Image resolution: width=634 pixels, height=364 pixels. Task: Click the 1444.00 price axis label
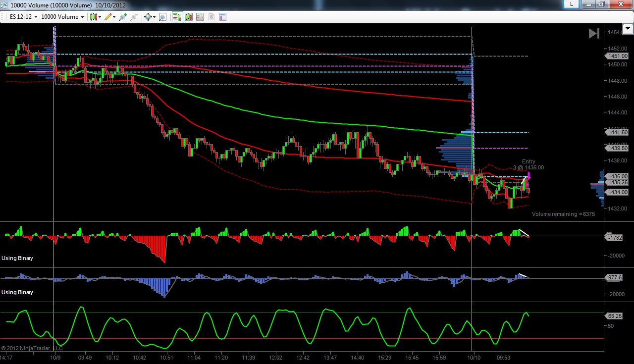(617, 112)
